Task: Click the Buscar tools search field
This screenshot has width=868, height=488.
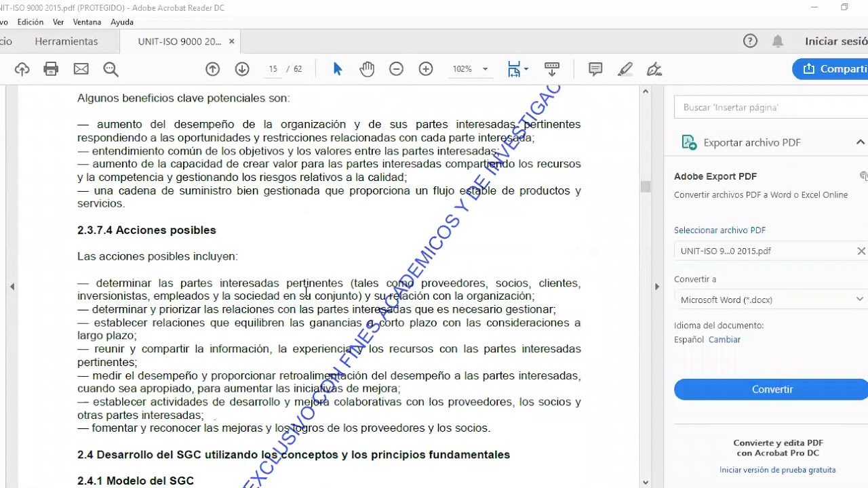Action: (771, 107)
